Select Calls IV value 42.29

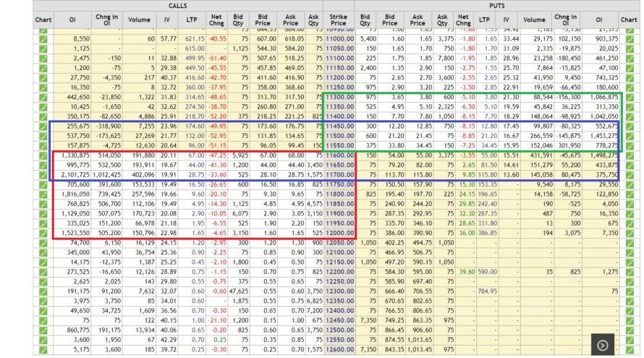coord(169,340)
